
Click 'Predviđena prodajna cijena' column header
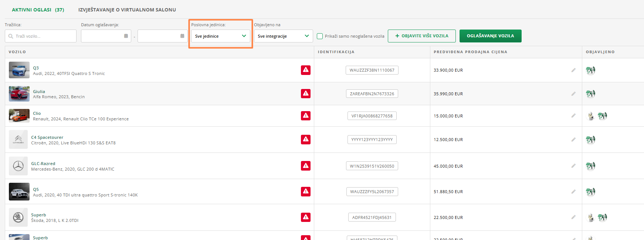pyautogui.click(x=470, y=52)
